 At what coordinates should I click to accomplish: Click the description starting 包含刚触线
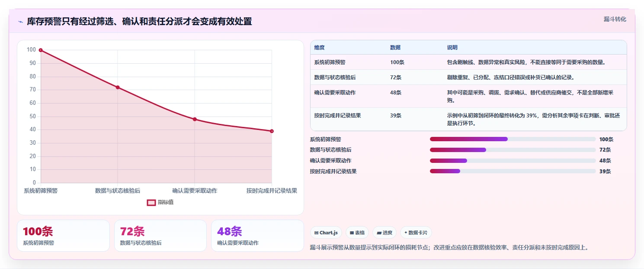pyautogui.click(x=526, y=62)
